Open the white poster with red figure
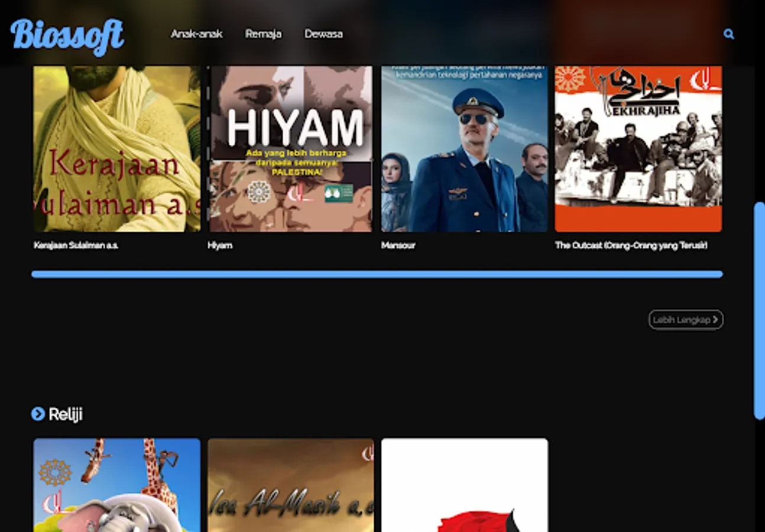Image resolution: width=765 pixels, height=532 pixels. click(x=465, y=485)
